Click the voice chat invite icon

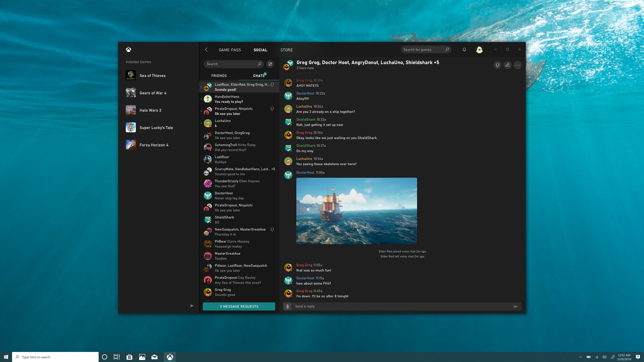498,65
